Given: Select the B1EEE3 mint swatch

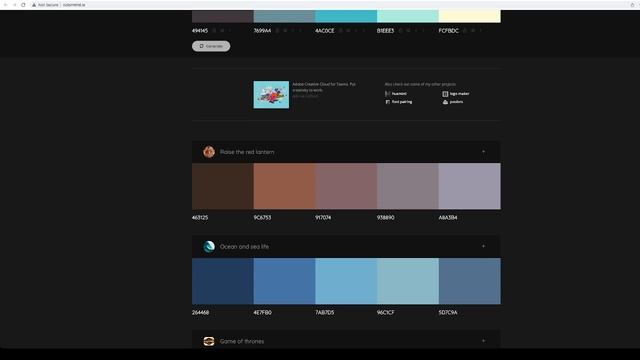Looking at the screenshot, I should [x=408, y=16].
